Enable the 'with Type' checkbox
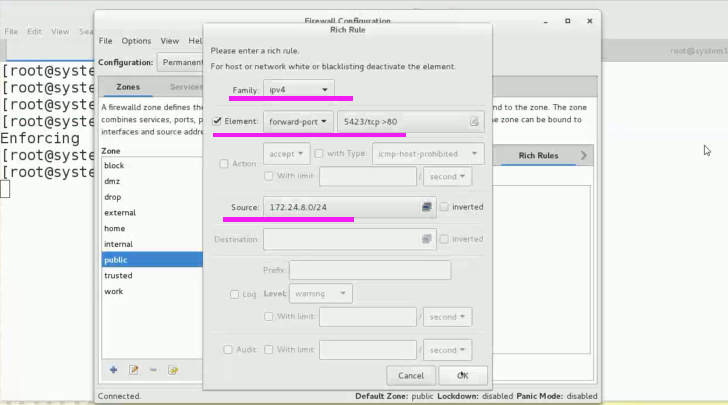The height and width of the screenshot is (405, 728). pyautogui.click(x=318, y=153)
